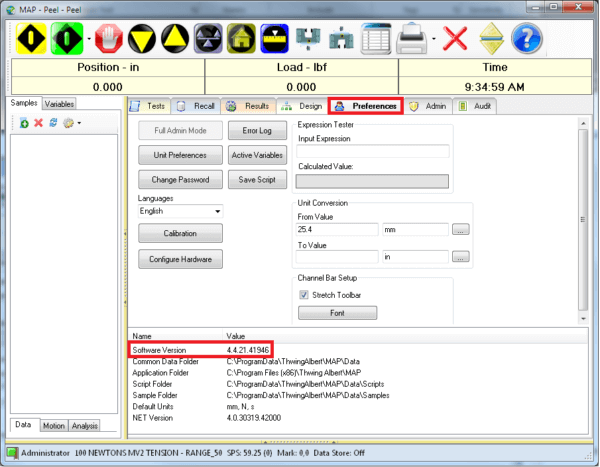Click the printer icon
Viewport: 600px width, 467px height.
(x=411, y=38)
